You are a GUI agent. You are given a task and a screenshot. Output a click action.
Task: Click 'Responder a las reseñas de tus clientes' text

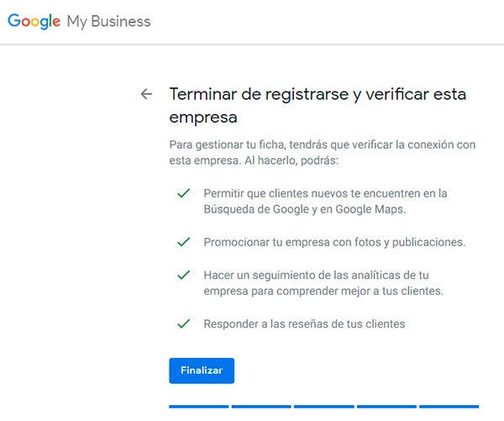pos(304,324)
